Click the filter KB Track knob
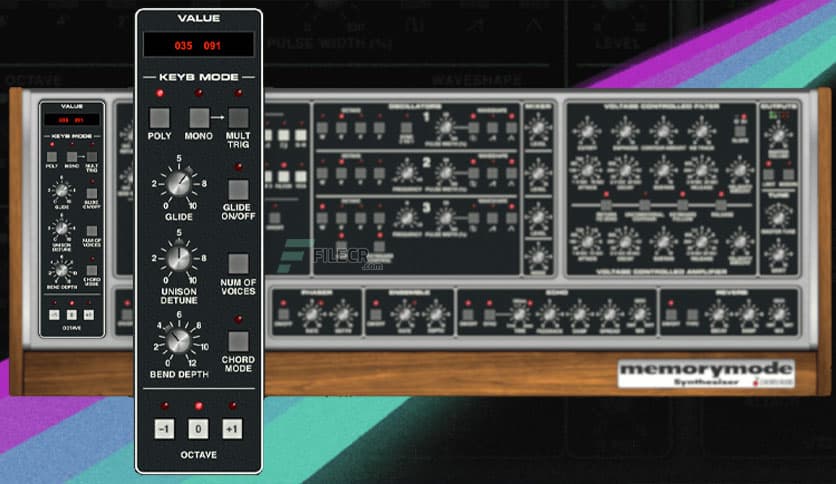Viewport: 836px width, 484px height. pyautogui.click(x=702, y=131)
